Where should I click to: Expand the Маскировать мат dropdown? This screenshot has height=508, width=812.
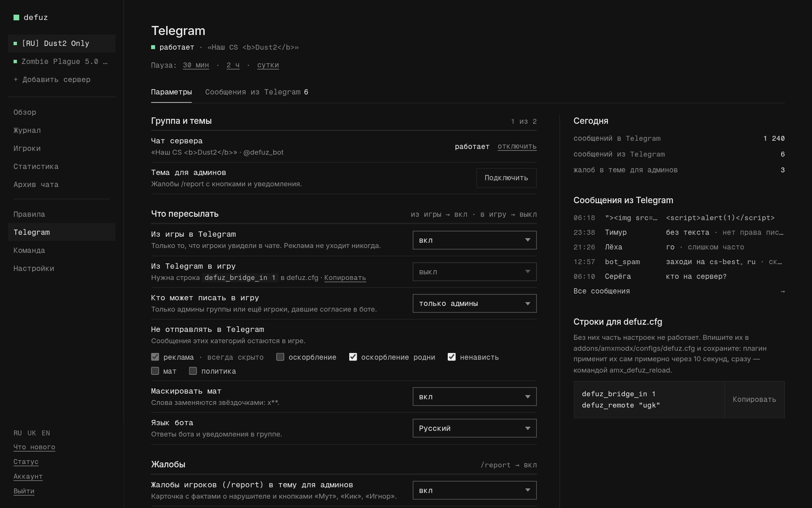474,397
